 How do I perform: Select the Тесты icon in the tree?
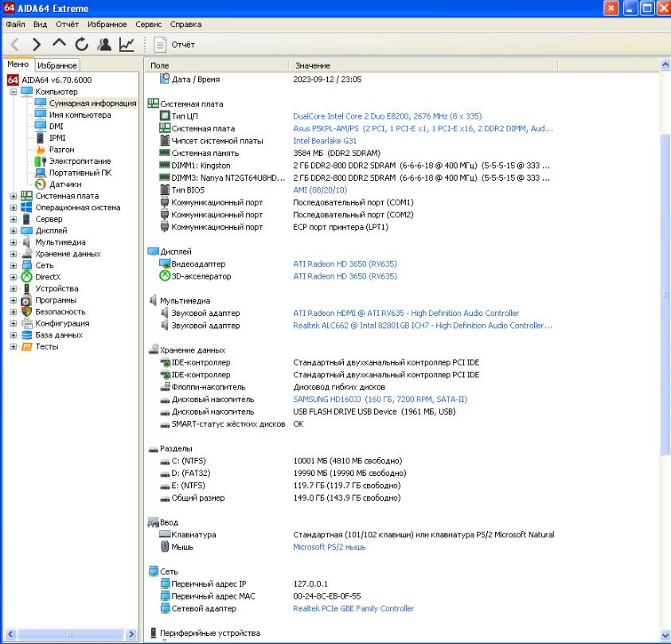(26, 346)
